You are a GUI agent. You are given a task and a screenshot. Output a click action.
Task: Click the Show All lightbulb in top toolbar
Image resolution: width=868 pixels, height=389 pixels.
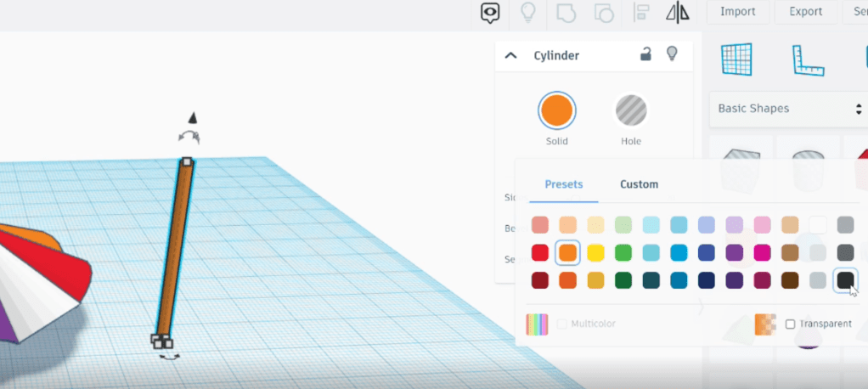click(528, 12)
